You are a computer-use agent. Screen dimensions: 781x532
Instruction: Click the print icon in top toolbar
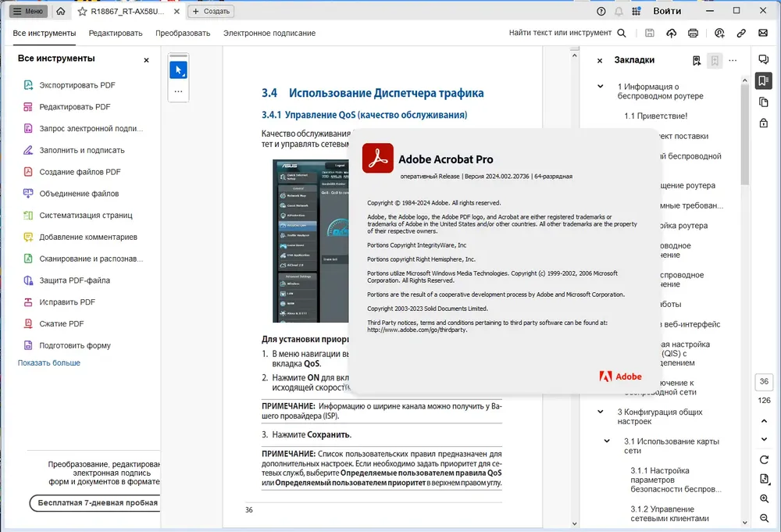693,33
